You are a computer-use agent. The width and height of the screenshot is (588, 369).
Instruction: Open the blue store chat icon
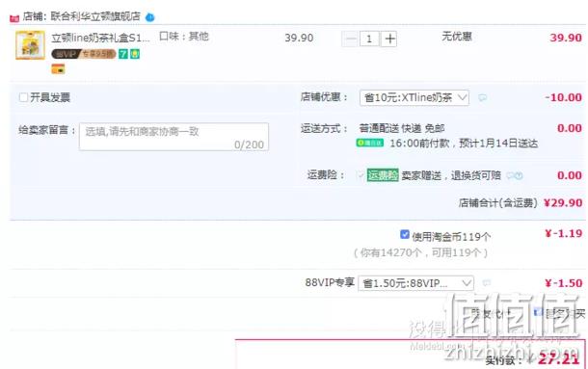click(x=150, y=17)
